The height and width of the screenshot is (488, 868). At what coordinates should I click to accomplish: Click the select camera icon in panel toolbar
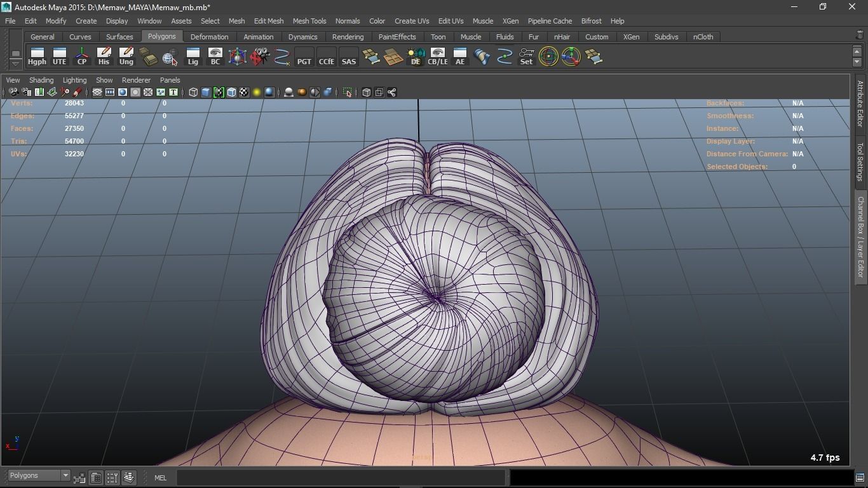pos(13,92)
